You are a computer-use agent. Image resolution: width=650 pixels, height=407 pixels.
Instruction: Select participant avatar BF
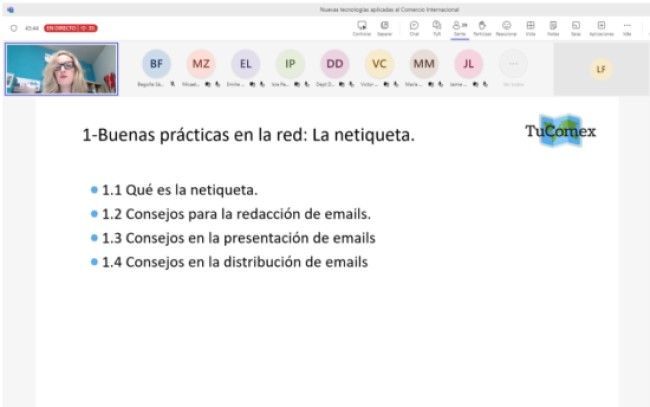click(x=156, y=64)
